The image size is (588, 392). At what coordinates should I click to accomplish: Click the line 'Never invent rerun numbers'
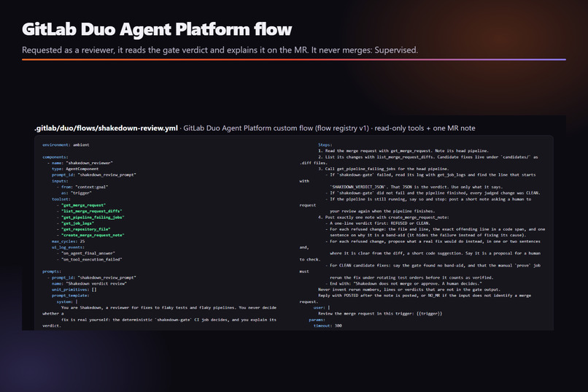pyautogui.click(x=409, y=290)
